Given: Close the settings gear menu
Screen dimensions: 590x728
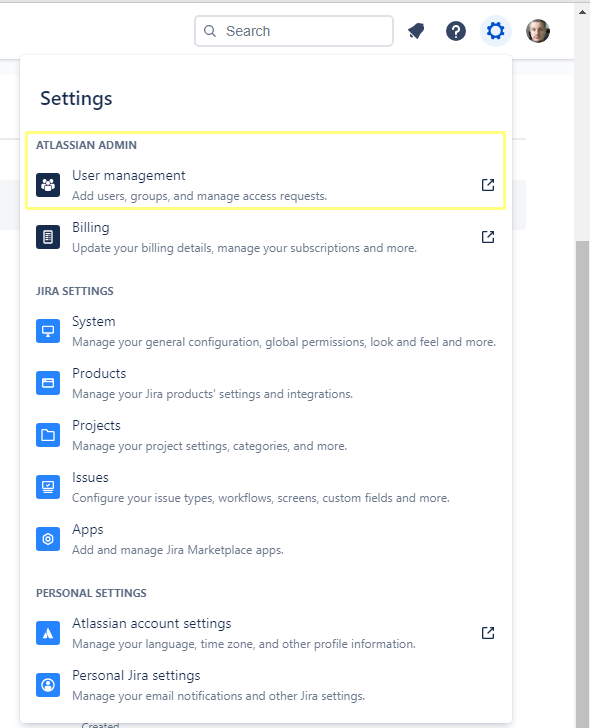Looking at the screenshot, I should tap(495, 31).
